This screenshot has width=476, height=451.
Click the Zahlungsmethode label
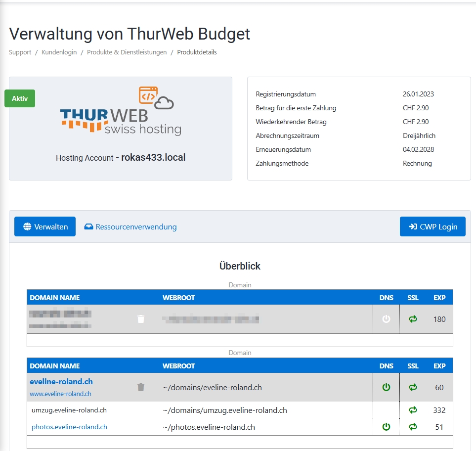click(x=282, y=163)
